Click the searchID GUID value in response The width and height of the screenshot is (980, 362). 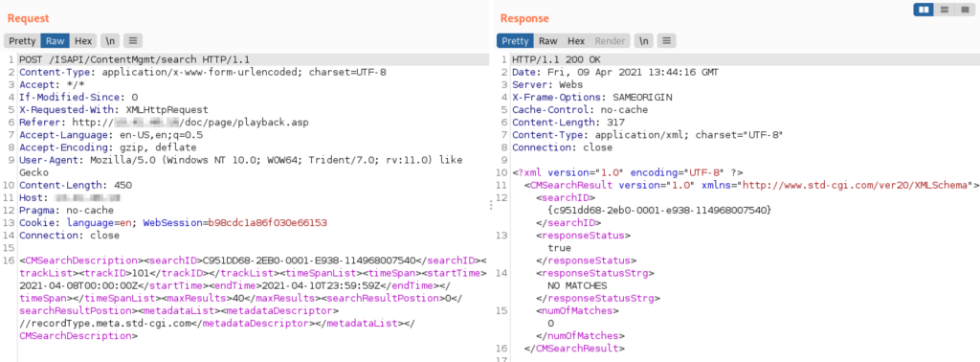coord(658,210)
